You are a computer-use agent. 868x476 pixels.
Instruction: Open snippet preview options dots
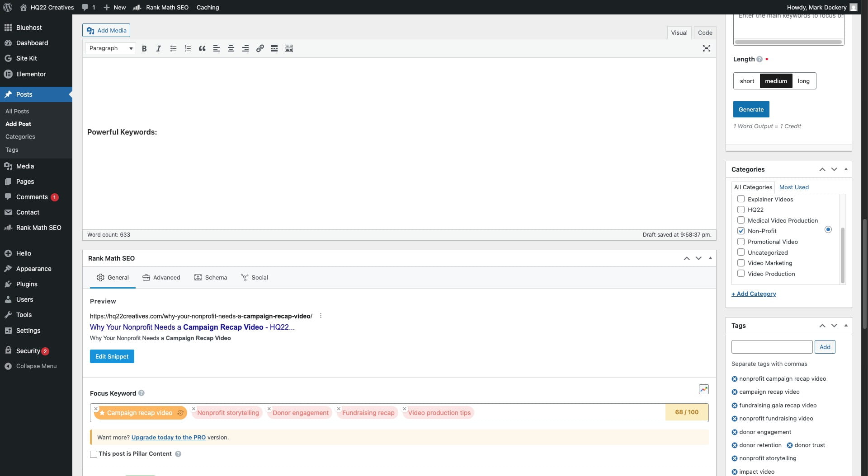[321, 316]
